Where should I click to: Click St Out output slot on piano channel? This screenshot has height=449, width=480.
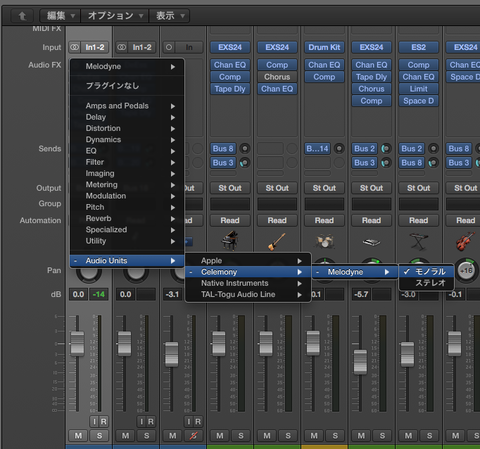(x=230, y=188)
